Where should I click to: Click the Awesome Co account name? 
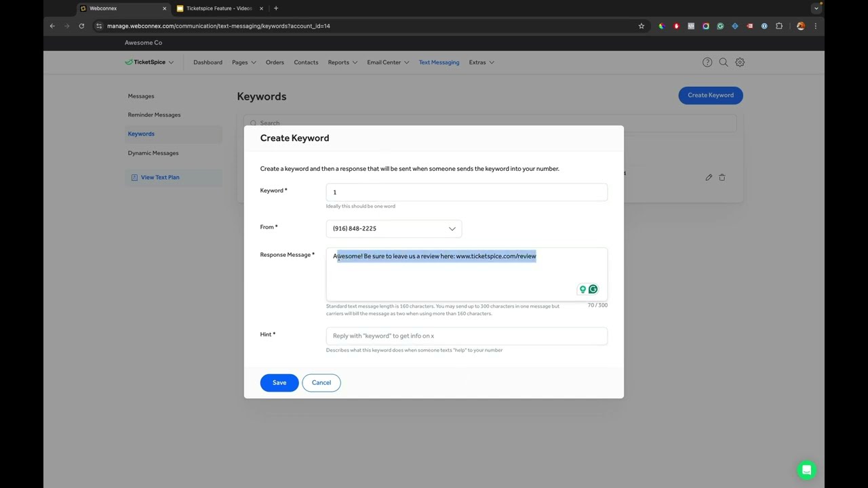click(143, 43)
